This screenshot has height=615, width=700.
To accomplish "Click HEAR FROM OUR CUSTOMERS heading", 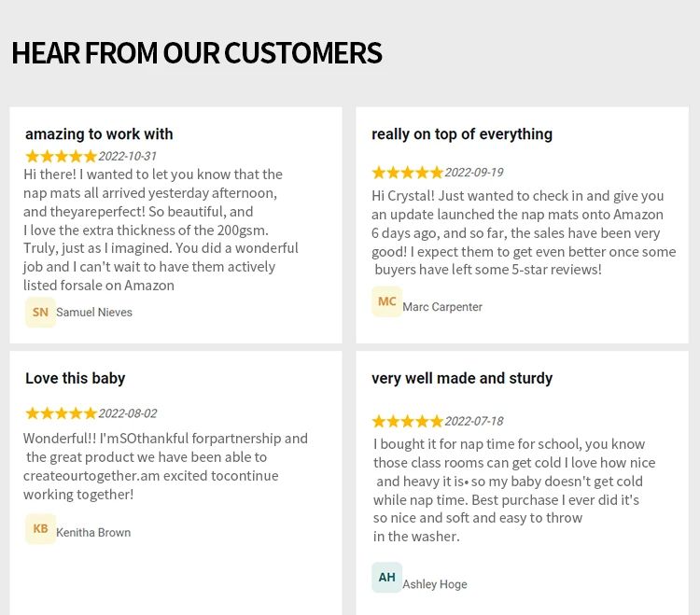I will [197, 52].
